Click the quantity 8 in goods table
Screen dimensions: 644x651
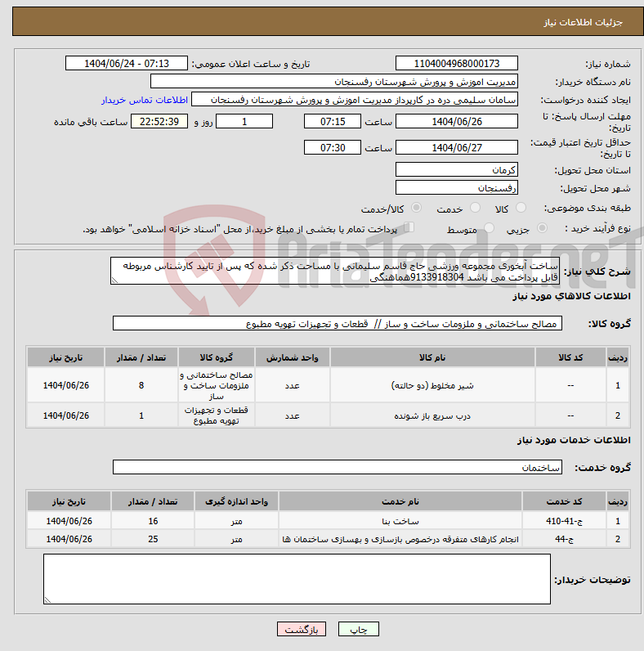141,386
